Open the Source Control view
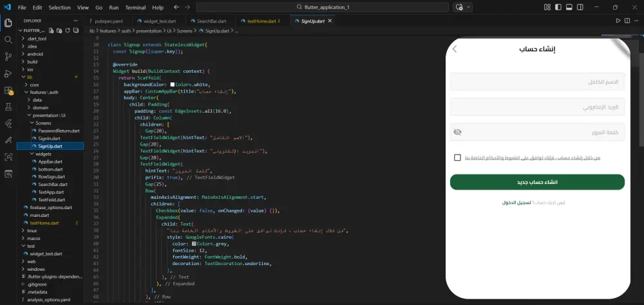 click(8, 57)
